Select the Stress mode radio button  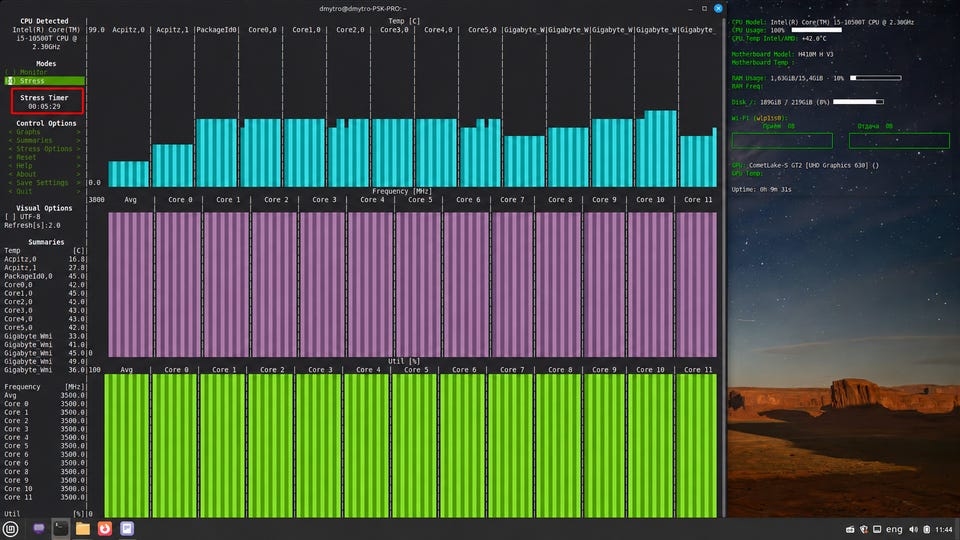44,81
